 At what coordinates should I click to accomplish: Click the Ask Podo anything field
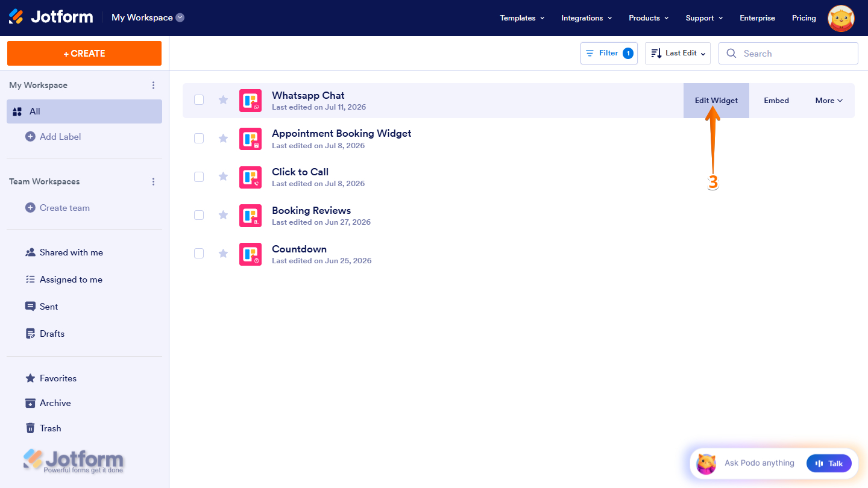pos(759,463)
